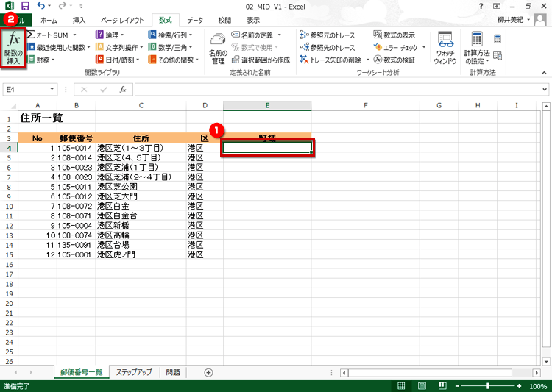Switch to Normal view in status bar
Viewport: 552px width, 392px height.
pos(401,386)
